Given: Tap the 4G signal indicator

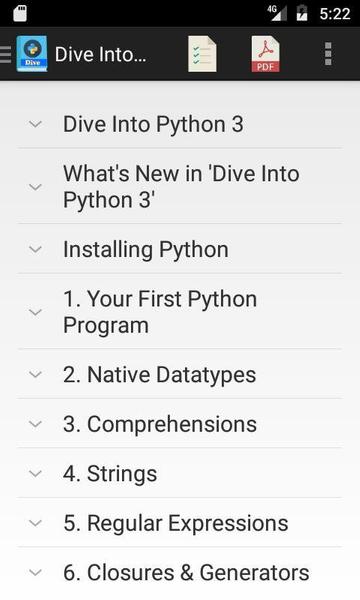Looking at the screenshot, I should (277, 13).
